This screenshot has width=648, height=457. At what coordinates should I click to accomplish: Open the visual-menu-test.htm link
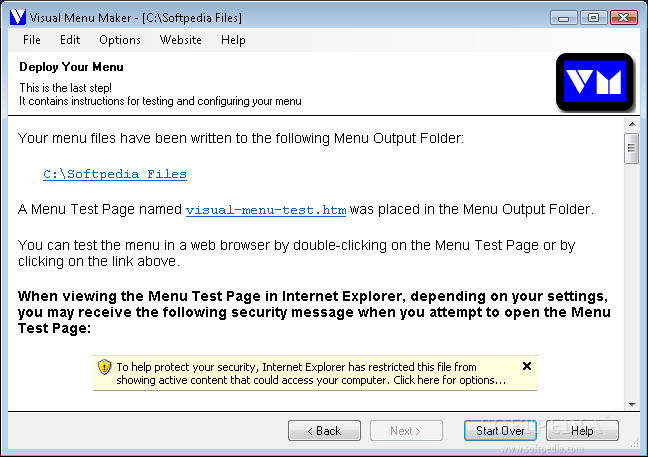point(266,210)
